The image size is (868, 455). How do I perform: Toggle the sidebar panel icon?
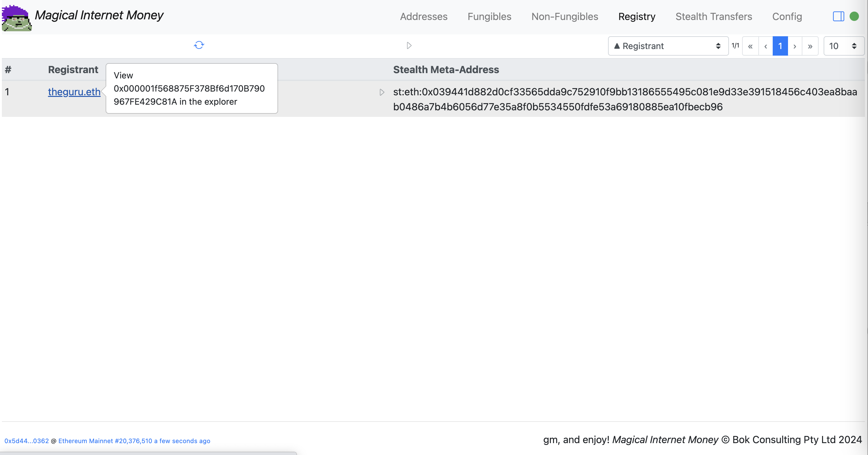838,16
